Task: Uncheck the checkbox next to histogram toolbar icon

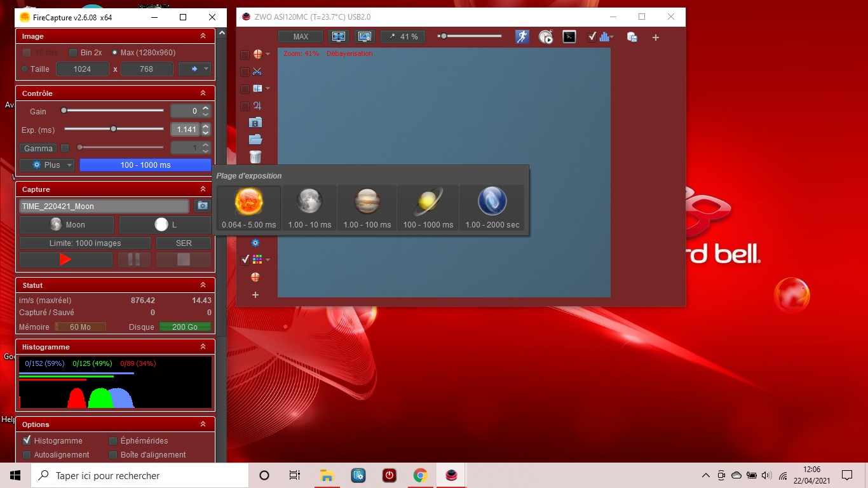Action: click(592, 37)
